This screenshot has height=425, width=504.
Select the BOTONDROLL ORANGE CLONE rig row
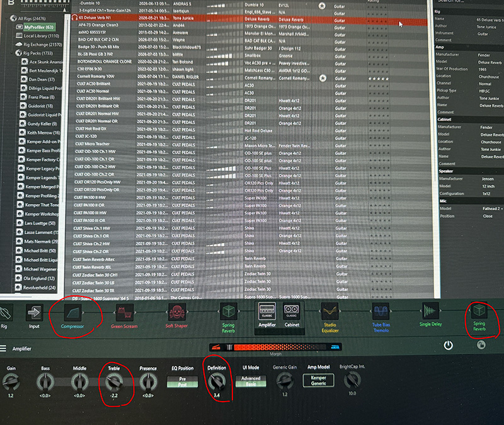click(x=249, y=62)
